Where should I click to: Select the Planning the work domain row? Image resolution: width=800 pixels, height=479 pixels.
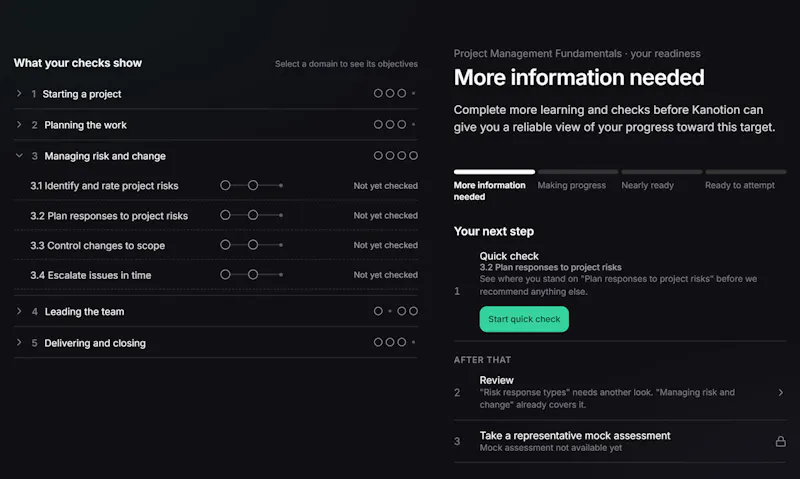point(216,124)
